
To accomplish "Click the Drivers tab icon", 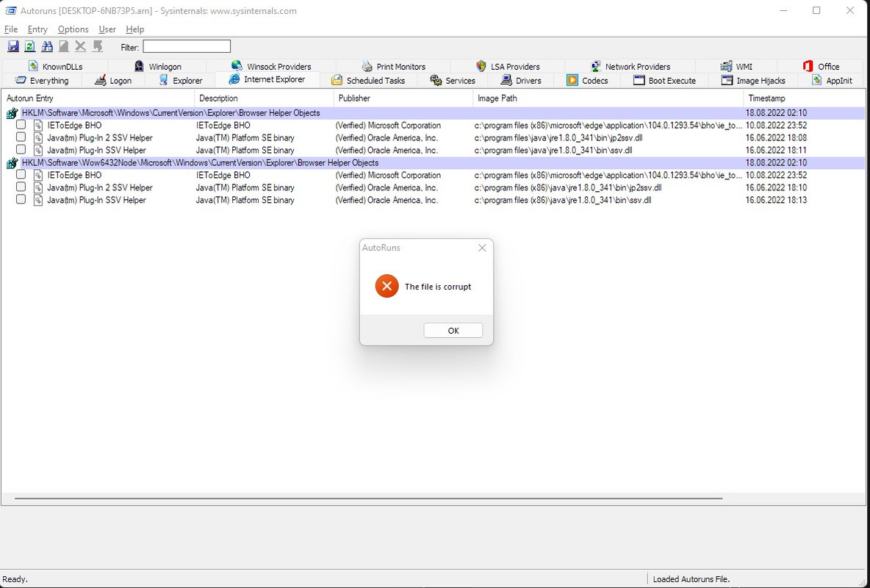I will click(x=506, y=80).
